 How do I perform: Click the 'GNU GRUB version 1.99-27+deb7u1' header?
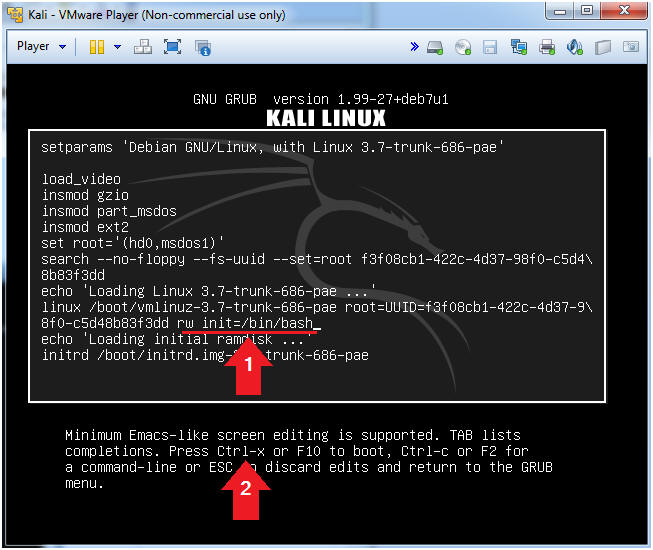click(x=321, y=99)
